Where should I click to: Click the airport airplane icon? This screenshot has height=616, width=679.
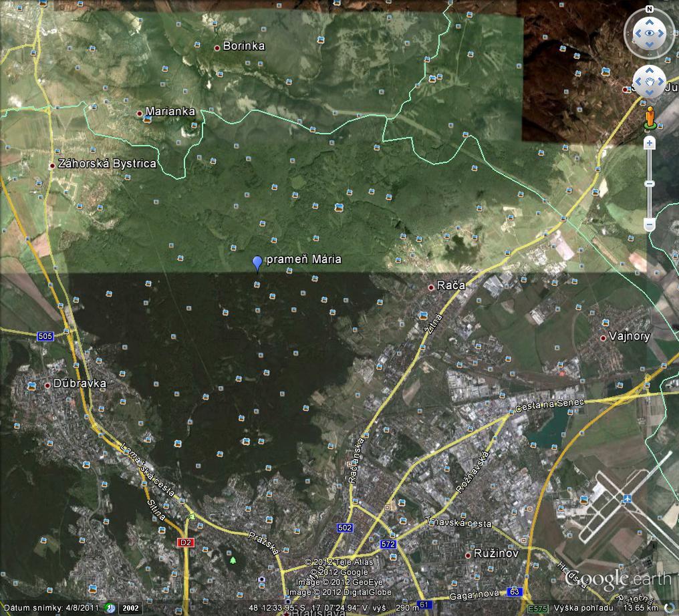click(627, 498)
